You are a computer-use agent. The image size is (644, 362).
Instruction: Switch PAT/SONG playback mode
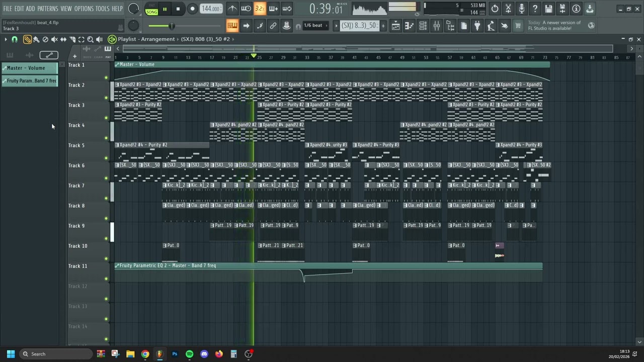pos(151,9)
